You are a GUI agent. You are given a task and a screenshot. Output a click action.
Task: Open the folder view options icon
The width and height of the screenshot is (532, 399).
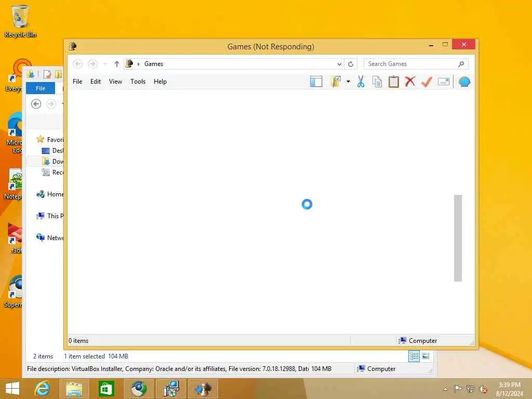[x=336, y=82]
